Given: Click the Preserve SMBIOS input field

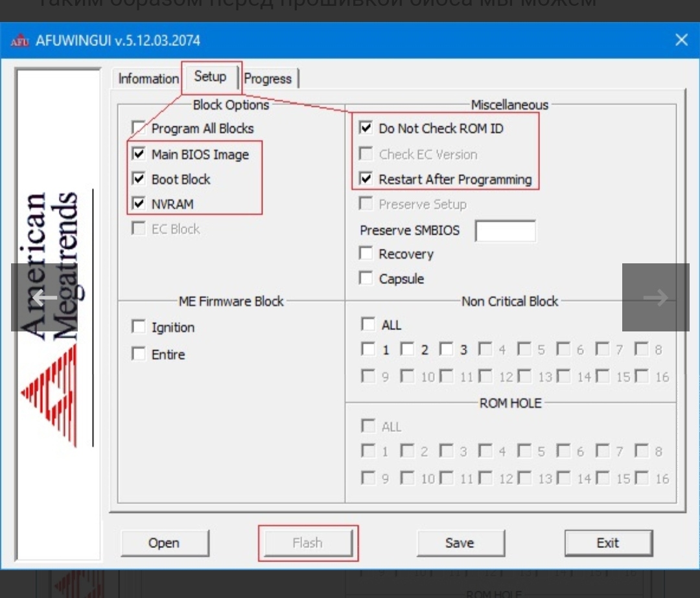Looking at the screenshot, I should click(x=506, y=230).
